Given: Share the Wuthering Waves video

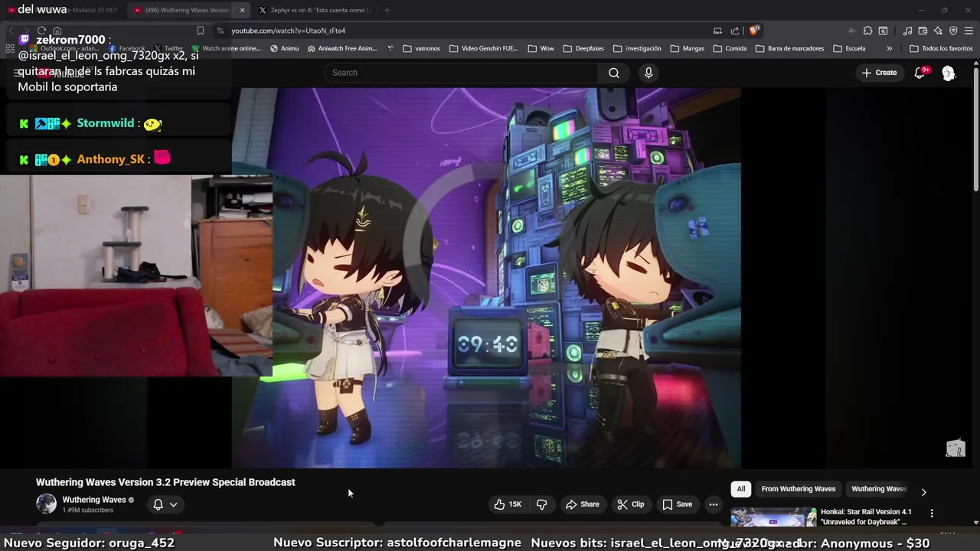Looking at the screenshot, I should pyautogui.click(x=582, y=504).
